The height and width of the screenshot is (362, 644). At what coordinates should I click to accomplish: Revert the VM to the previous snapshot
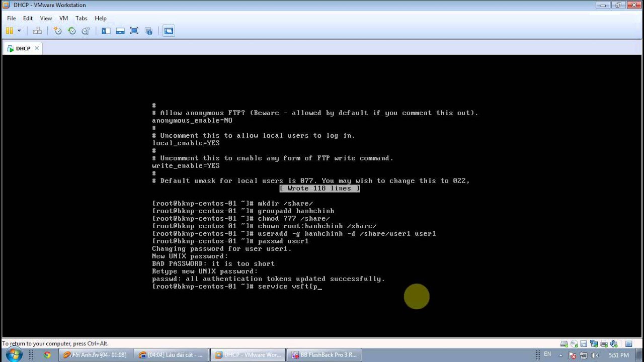pyautogui.click(x=71, y=31)
